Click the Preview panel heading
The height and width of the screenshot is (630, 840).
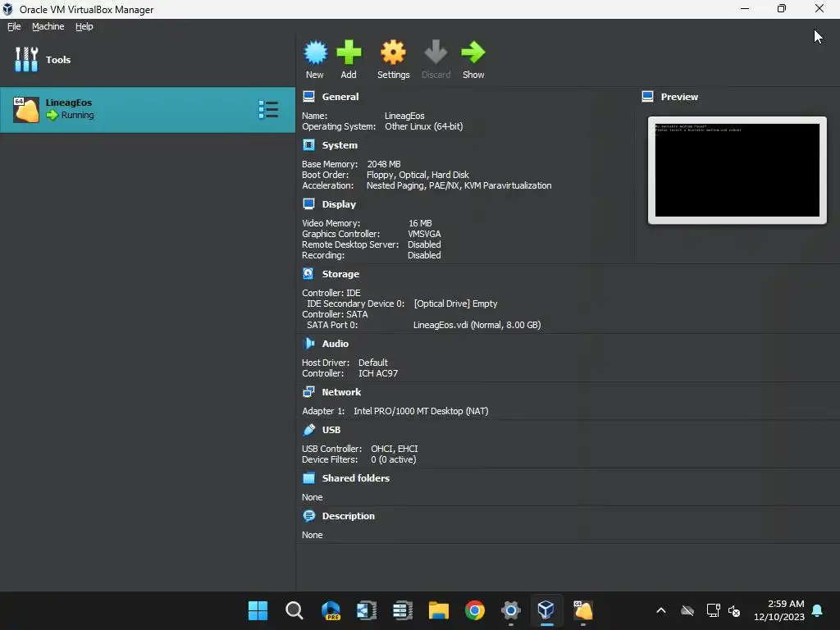679,97
